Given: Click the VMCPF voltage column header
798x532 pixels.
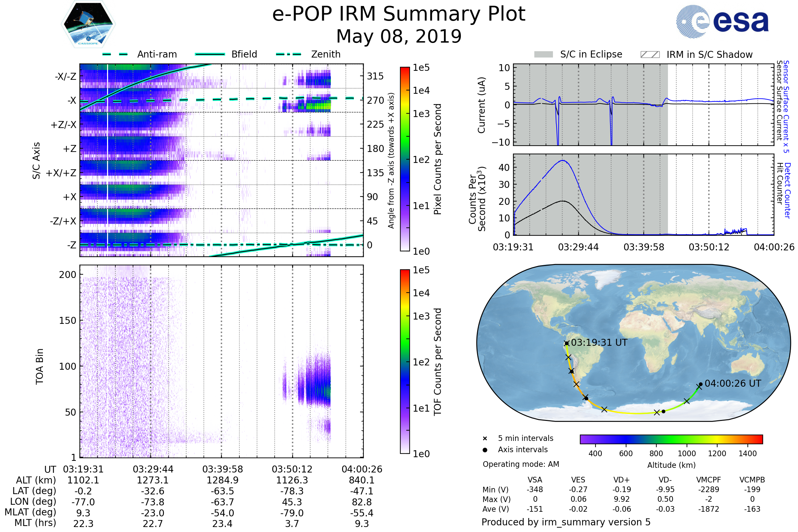Looking at the screenshot, I should pos(709,480).
